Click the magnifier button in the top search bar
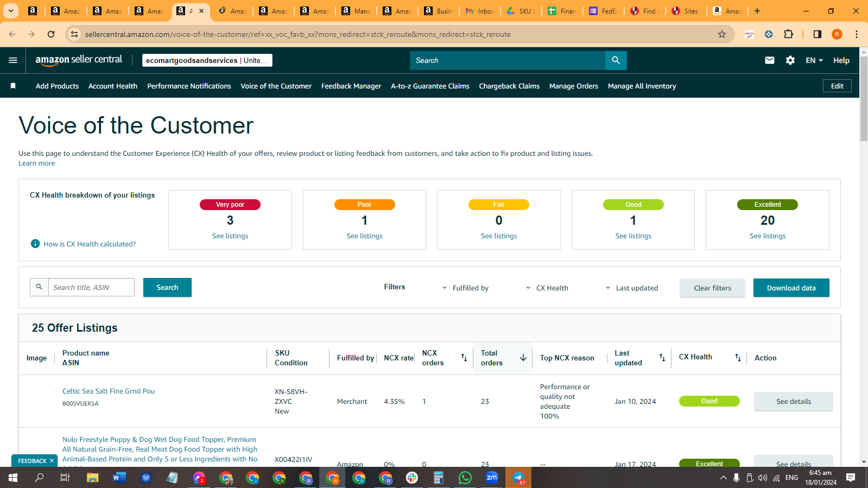Screen dimensions: 868x488 pos(616,60)
